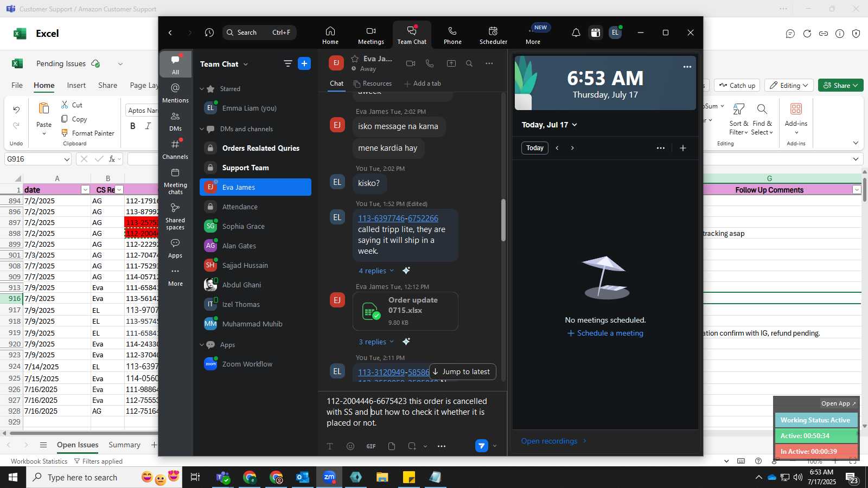Search within Eva James chat
868x488 pixels.
click(x=469, y=63)
